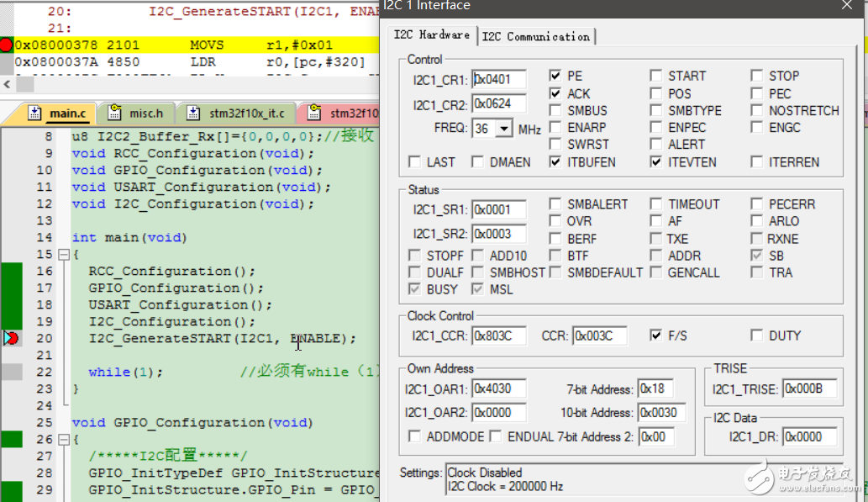Enable the ENGC checkbox
Viewport: 868px width, 502px height.
click(x=757, y=128)
